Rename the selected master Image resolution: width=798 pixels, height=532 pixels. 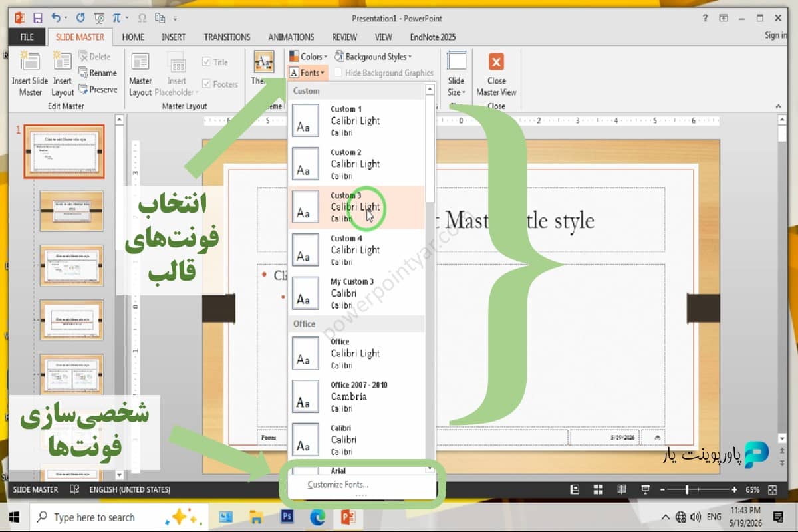pos(97,73)
